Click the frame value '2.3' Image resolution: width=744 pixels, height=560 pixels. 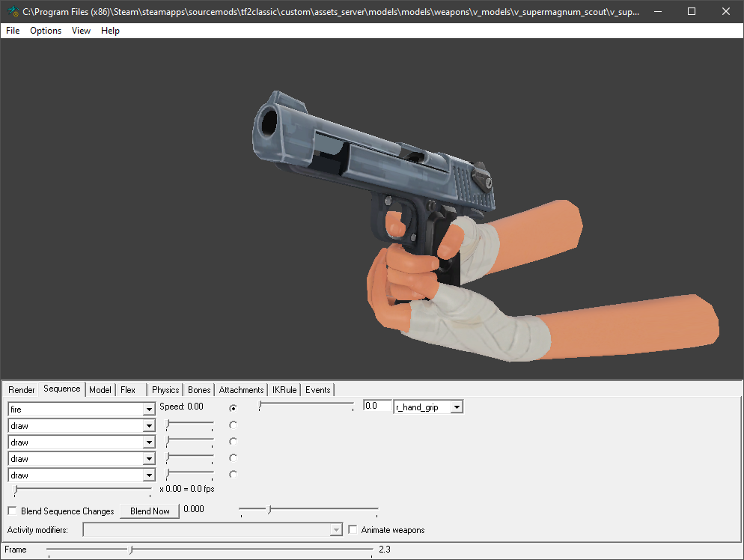tap(385, 550)
